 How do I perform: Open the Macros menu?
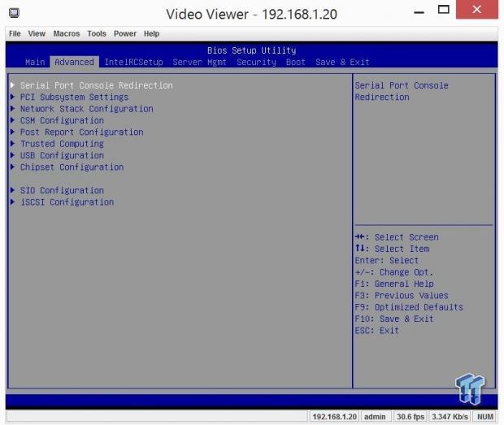(x=67, y=34)
